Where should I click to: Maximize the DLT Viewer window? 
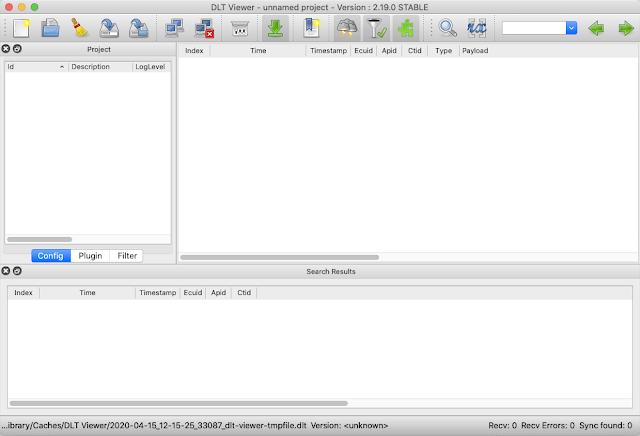[x=35, y=7]
